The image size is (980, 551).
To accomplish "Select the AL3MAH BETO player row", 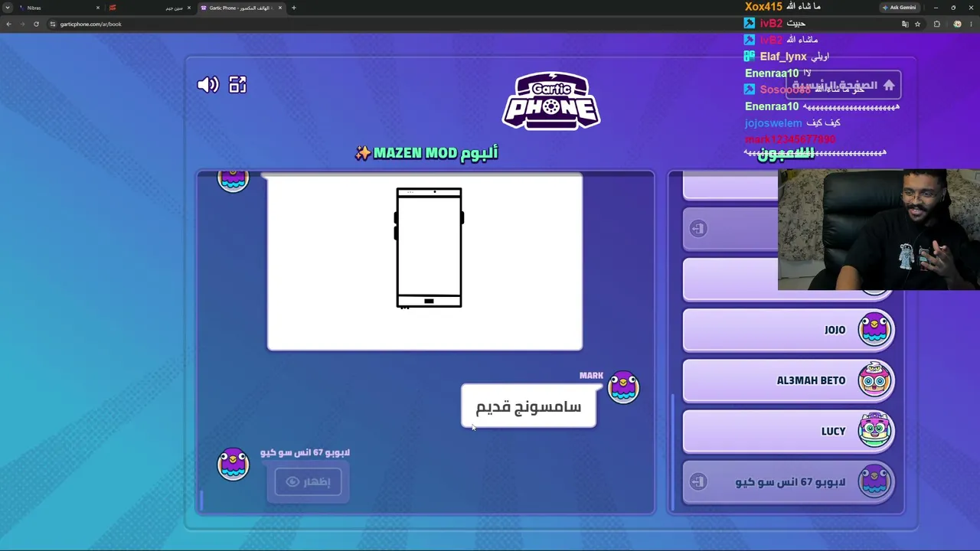I will pyautogui.click(x=789, y=380).
